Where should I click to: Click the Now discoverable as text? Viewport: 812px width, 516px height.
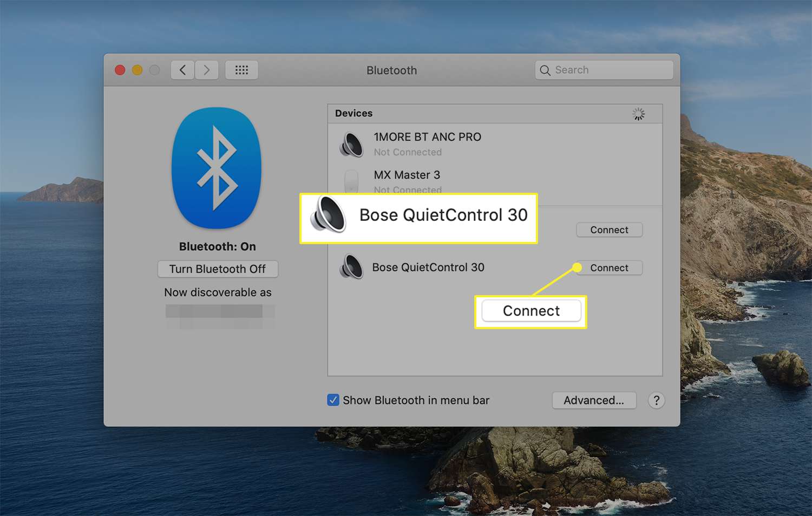(218, 292)
